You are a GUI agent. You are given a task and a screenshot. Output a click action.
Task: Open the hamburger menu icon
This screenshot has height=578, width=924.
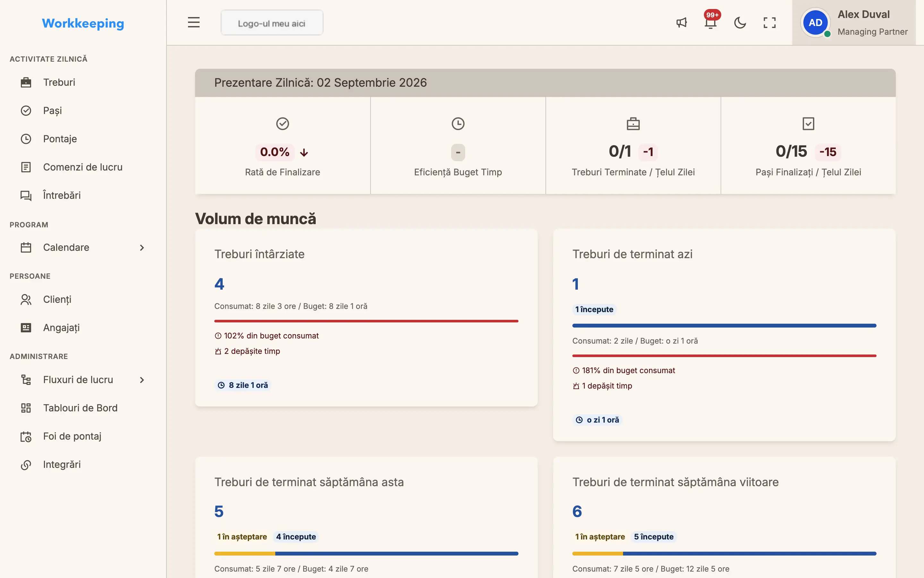(193, 22)
